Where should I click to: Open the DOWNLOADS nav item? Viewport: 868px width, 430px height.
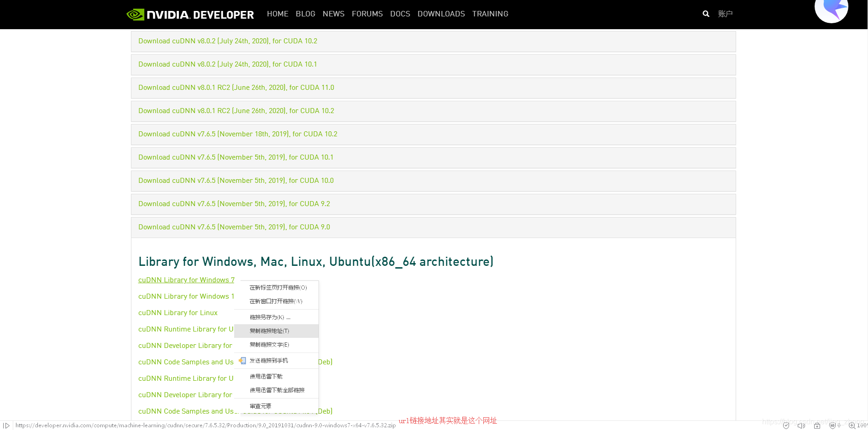pos(441,14)
